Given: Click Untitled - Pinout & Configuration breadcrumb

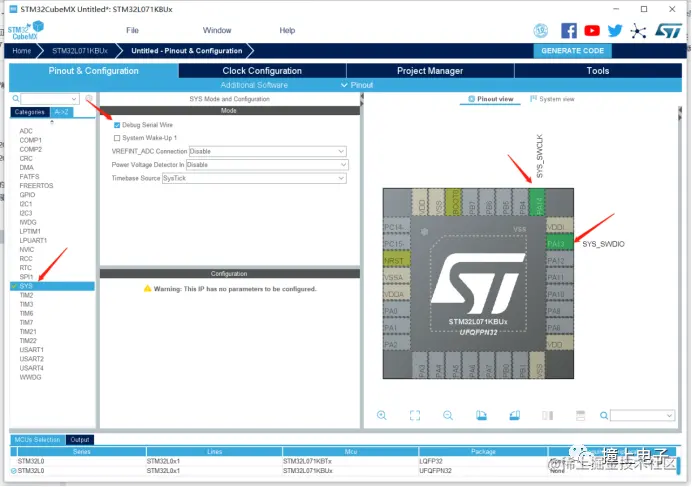Looking at the screenshot, I should click(x=186, y=51).
